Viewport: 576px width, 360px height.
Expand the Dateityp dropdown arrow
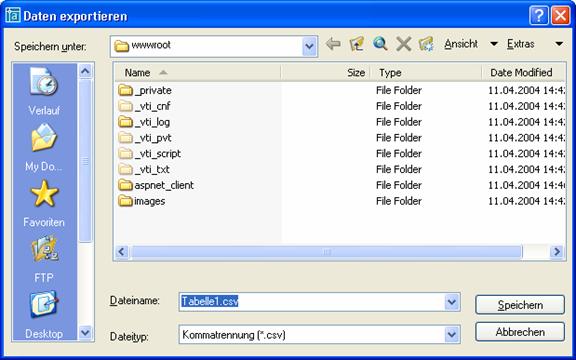point(451,334)
